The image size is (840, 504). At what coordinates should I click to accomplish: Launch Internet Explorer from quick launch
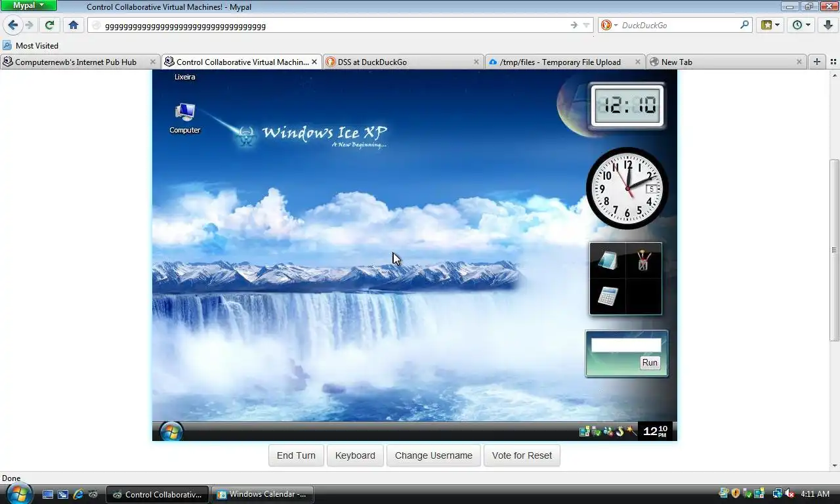(78, 494)
